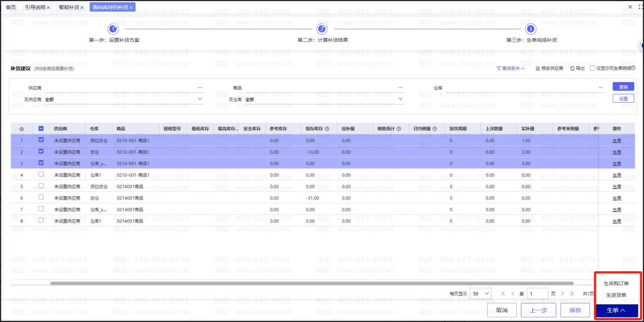
Task: Switch to the 智能补货 tab
Action: pyautogui.click(x=69, y=7)
